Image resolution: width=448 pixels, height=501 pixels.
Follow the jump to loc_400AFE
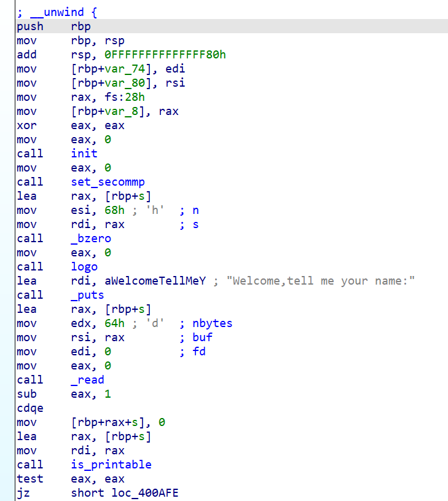pyautogui.click(x=145, y=493)
